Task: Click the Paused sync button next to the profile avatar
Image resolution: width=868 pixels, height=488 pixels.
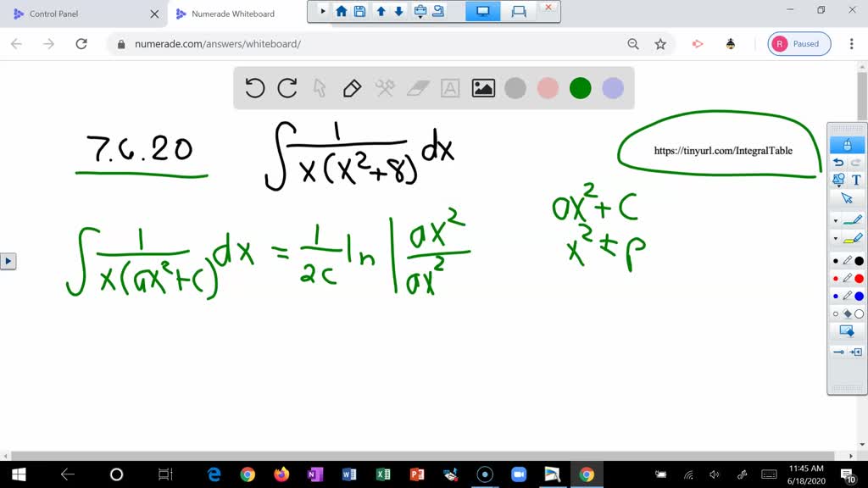Action: (798, 43)
